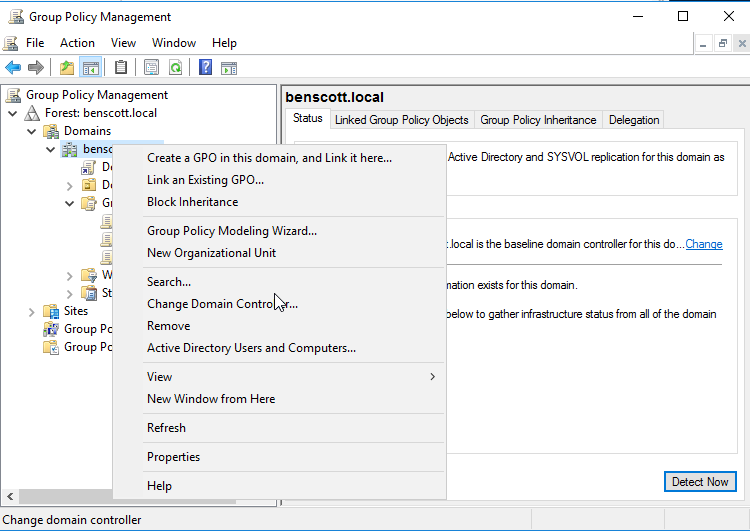
Task: Open Properties from the context menu
Action: pos(279,457)
